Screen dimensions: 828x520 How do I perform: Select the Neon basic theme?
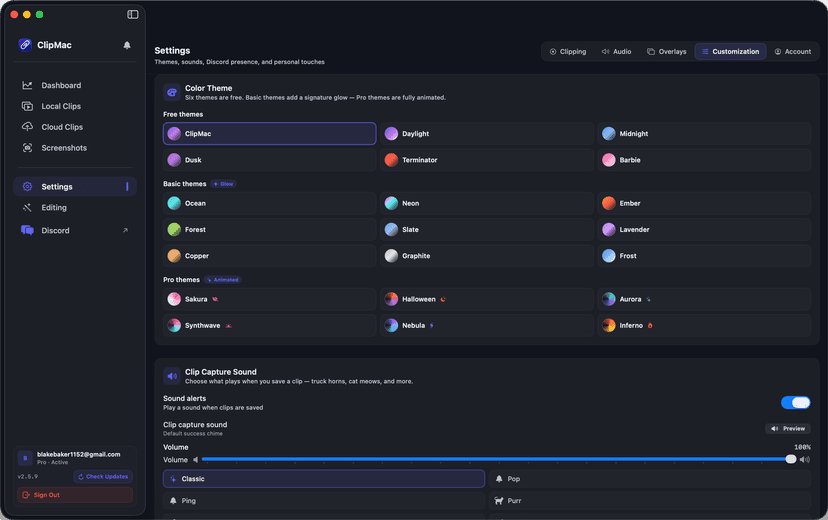click(x=487, y=203)
